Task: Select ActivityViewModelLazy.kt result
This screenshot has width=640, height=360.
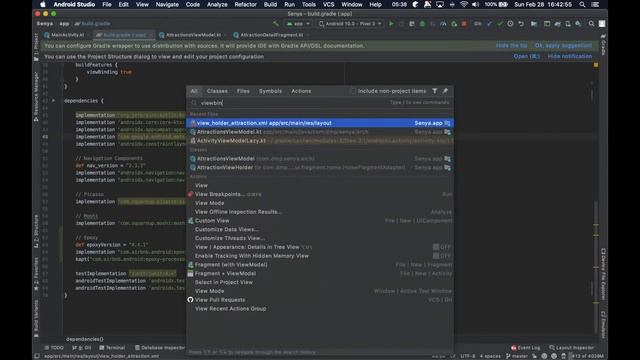Action: point(320,141)
